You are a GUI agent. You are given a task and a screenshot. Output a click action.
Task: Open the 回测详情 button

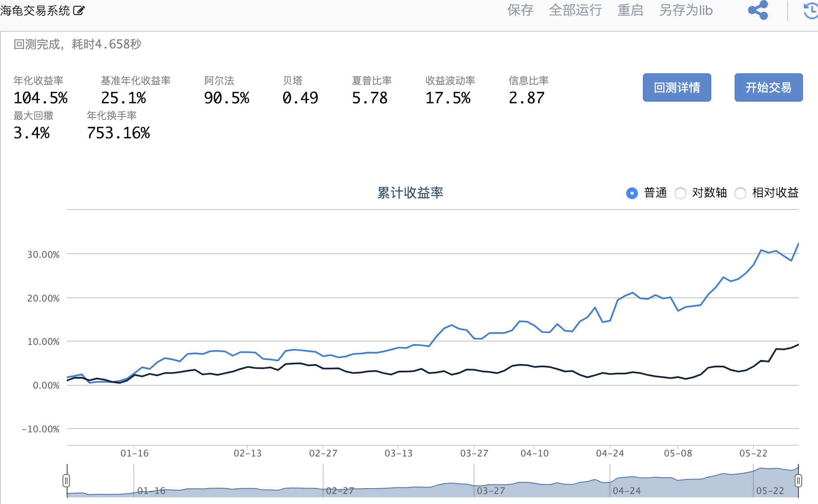(677, 87)
